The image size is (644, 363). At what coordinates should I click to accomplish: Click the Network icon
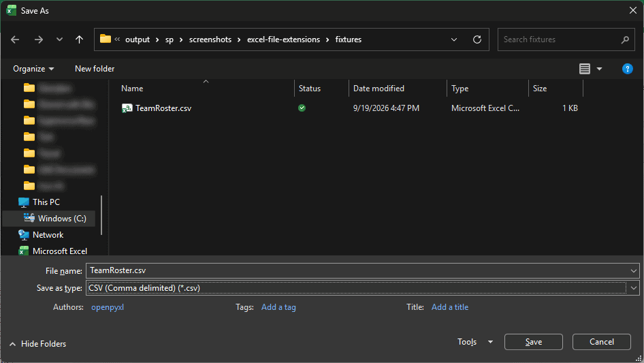(24, 235)
